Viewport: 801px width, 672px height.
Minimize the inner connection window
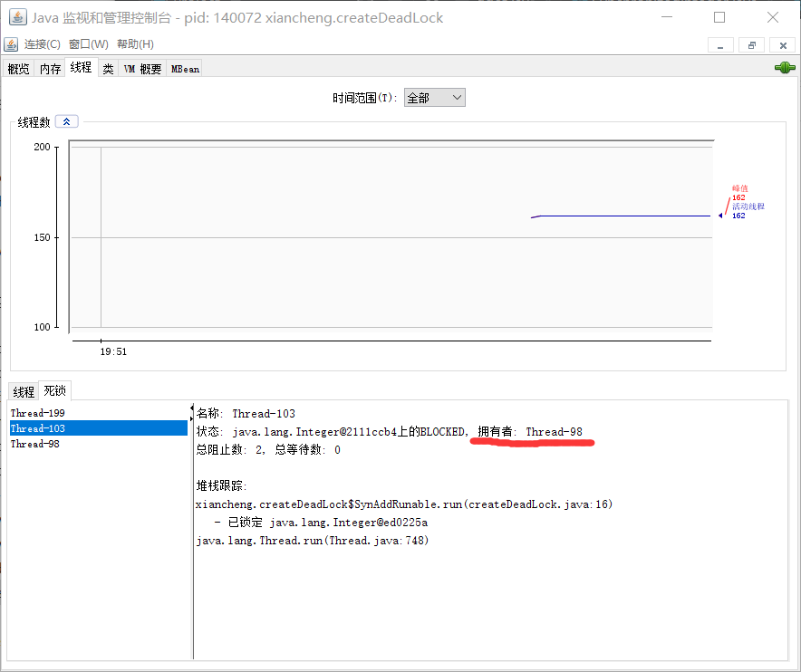pos(720,45)
